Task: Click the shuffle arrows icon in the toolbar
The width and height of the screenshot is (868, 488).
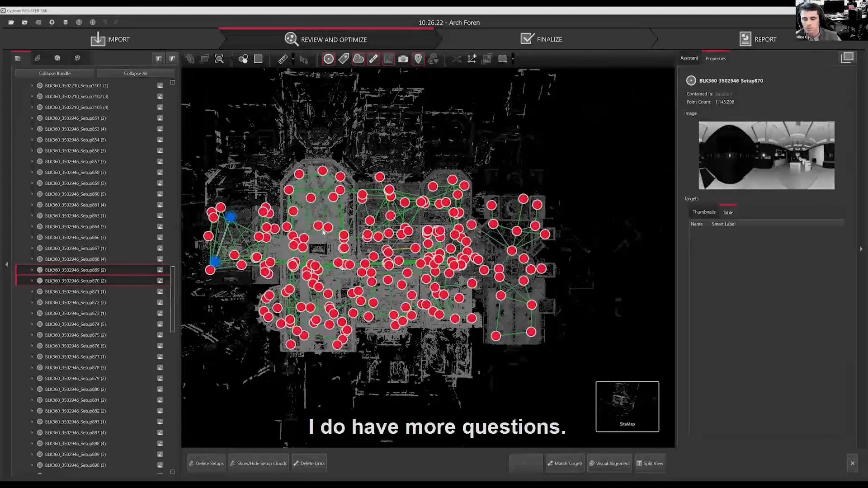Action: [x=457, y=59]
